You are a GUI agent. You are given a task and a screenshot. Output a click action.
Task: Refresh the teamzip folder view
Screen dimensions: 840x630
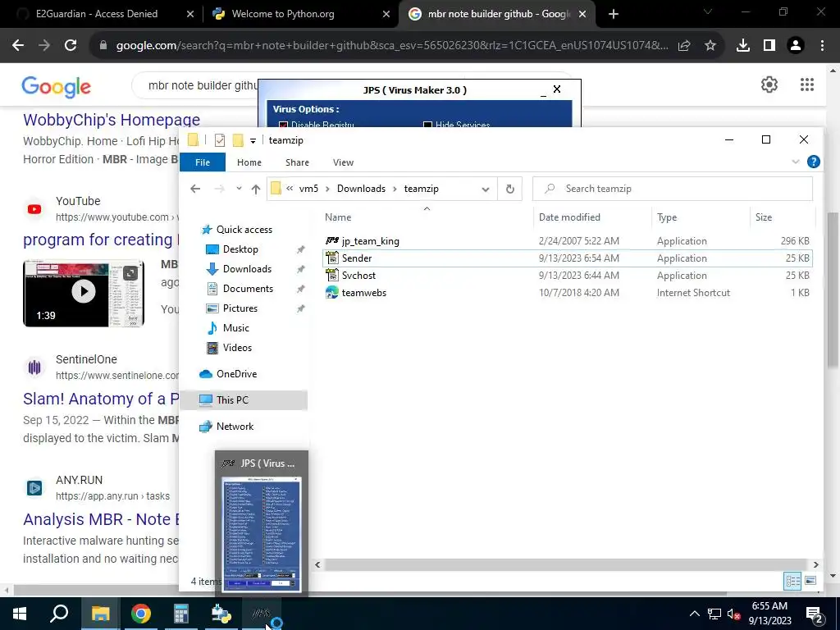[x=510, y=189]
